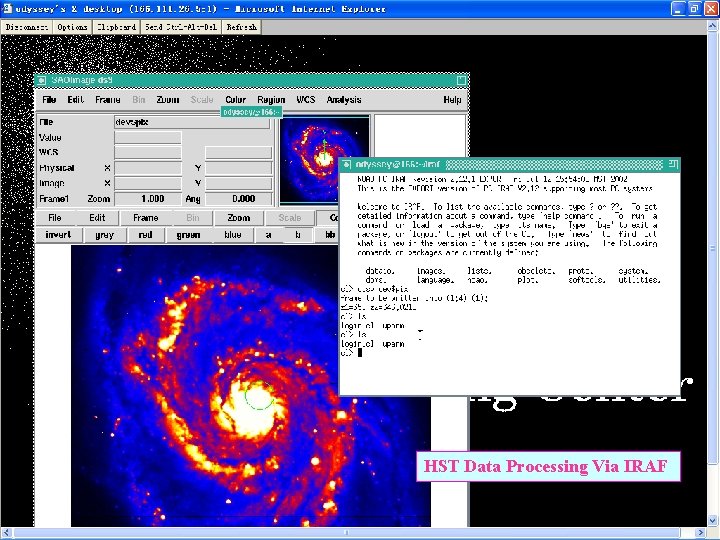Click the File button in ds9 buttonbar
The image size is (720, 540).
click(x=55, y=218)
